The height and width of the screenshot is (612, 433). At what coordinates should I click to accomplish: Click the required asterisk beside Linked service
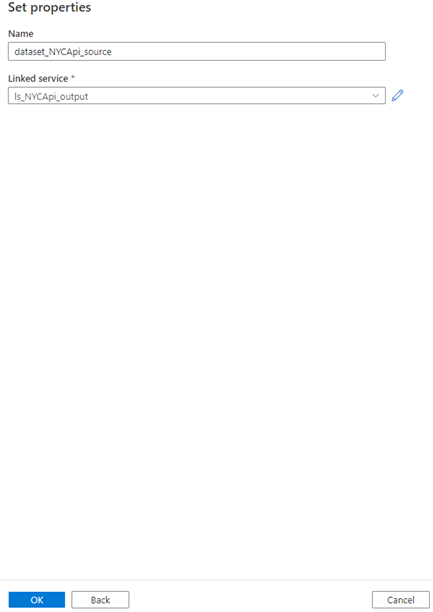click(73, 78)
